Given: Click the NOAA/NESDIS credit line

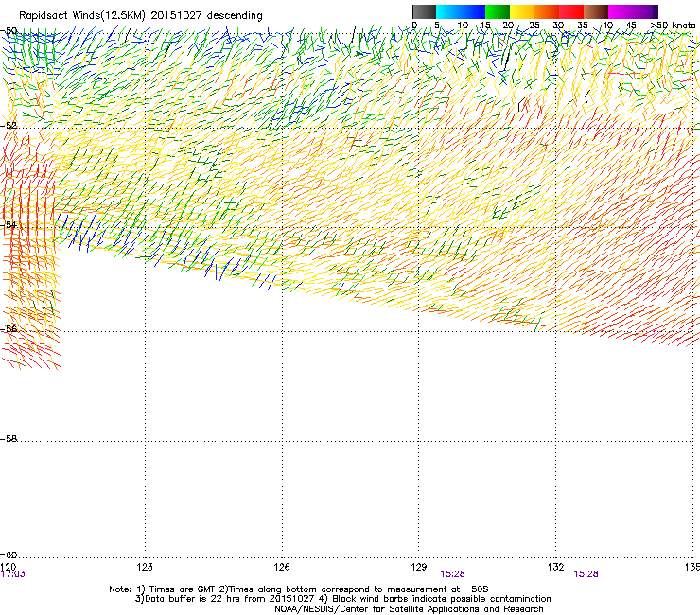Looking at the screenshot, I should coord(409,608).
